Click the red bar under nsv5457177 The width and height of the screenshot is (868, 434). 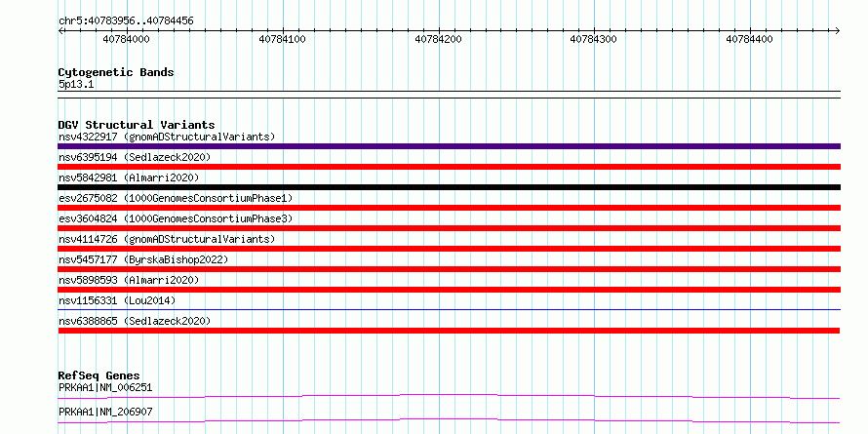(x=449, y=269)
